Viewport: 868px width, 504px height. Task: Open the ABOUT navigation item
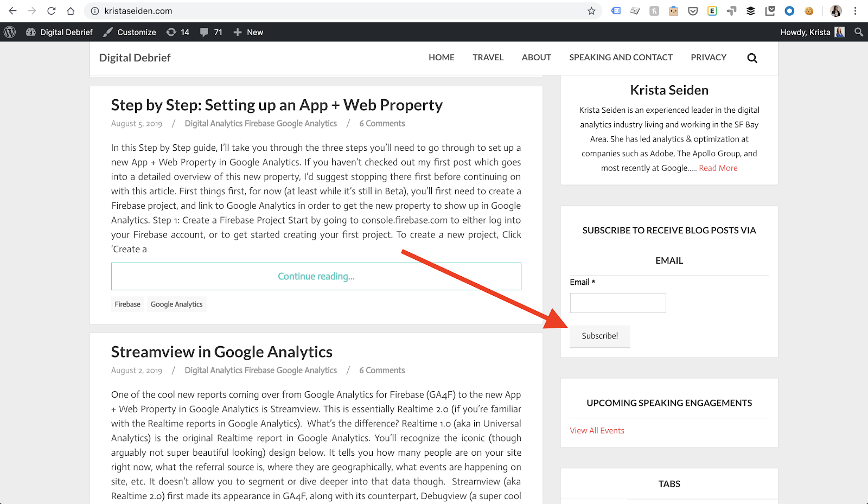(x=537, y=58)
